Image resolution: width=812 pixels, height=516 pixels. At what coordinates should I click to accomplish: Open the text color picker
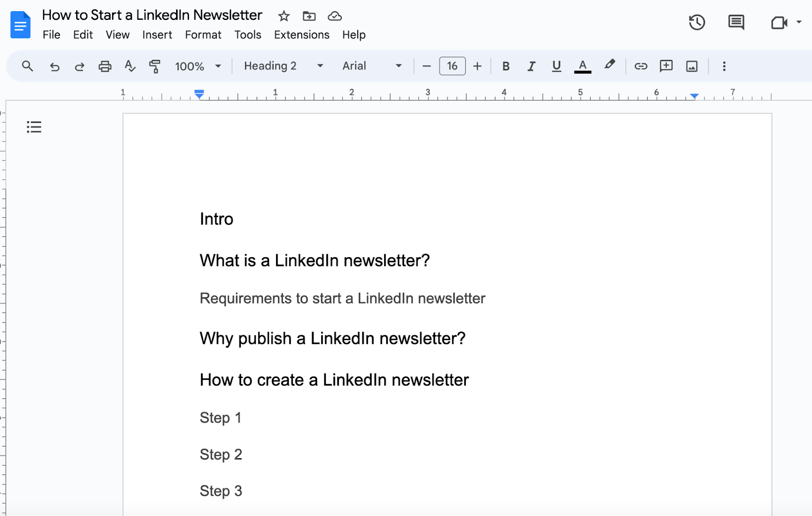click(x=583, y=66)
